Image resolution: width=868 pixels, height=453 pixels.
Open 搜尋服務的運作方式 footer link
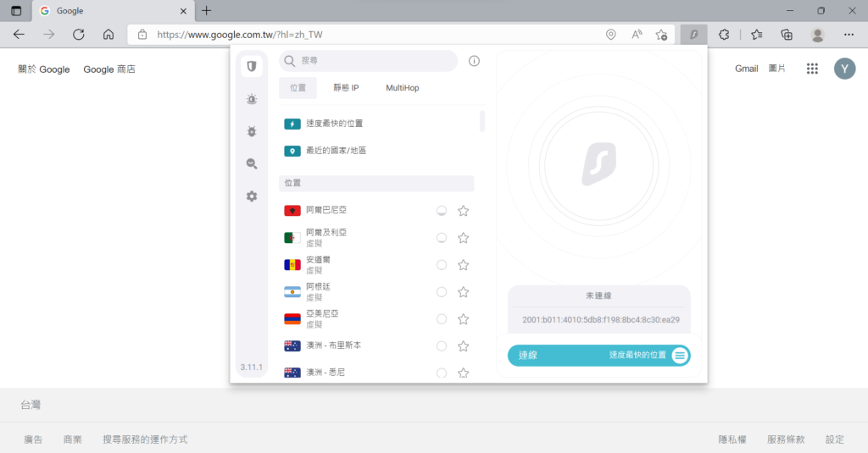145,439
